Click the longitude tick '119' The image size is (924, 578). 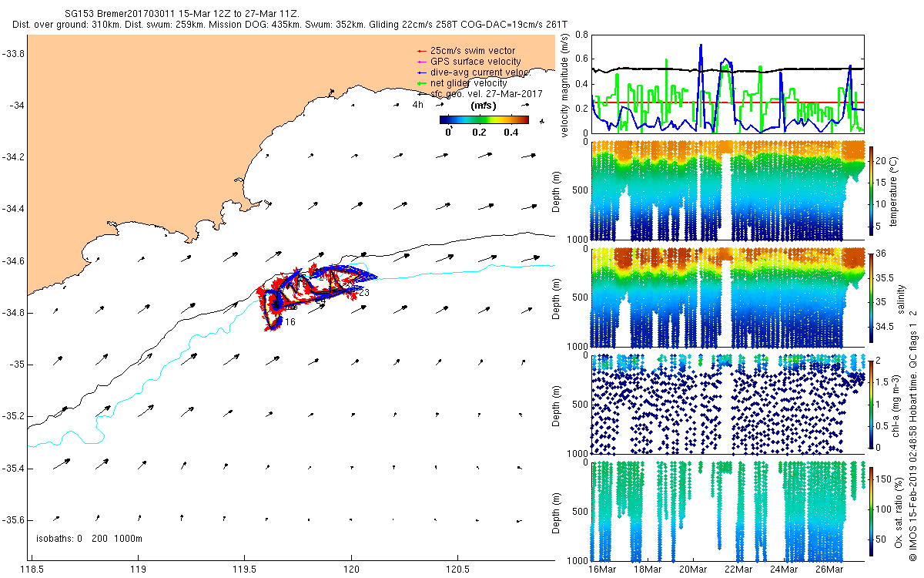coord(138,570)
